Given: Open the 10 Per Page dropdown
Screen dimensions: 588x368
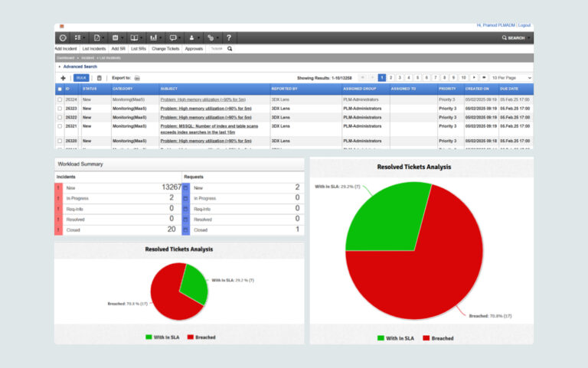Looking at the screenshot, I should click(x=511, y=78).
